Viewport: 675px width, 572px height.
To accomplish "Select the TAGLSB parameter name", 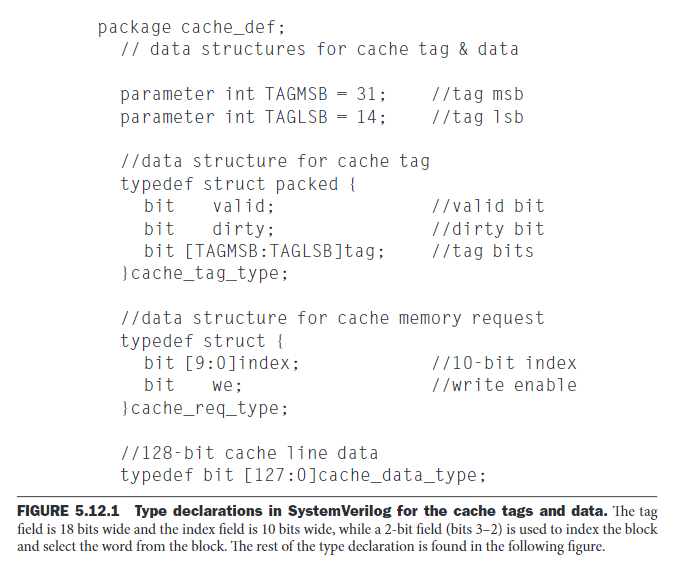I will coord(296,117).
